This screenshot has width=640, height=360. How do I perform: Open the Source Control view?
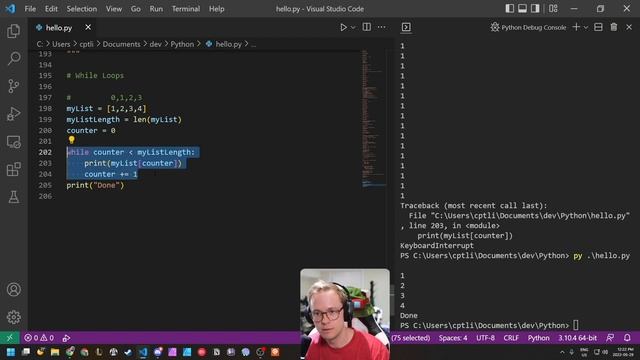13,86
